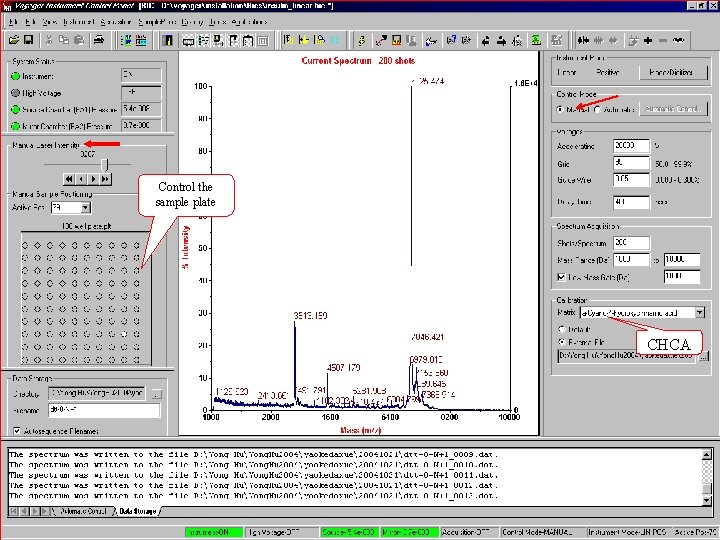Click the Mode/Digitizer button
This screenshot has height=540, width=720.
click(673, 72)
